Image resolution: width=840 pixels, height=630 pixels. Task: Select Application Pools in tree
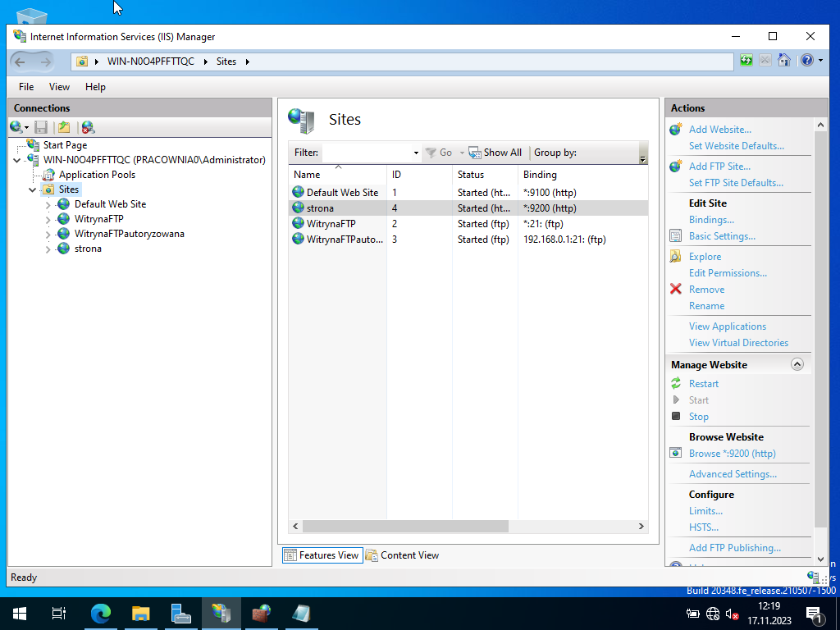97,175
